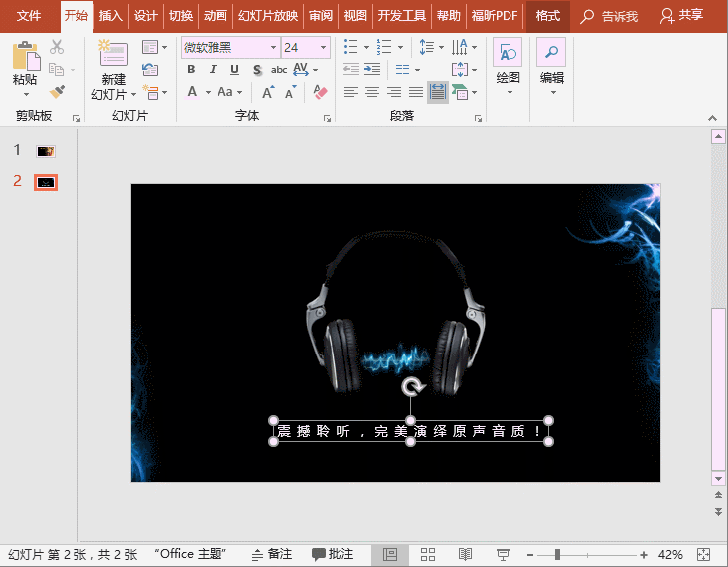
Task: Click the Copy icon in clipboard group
Action: 57,70
